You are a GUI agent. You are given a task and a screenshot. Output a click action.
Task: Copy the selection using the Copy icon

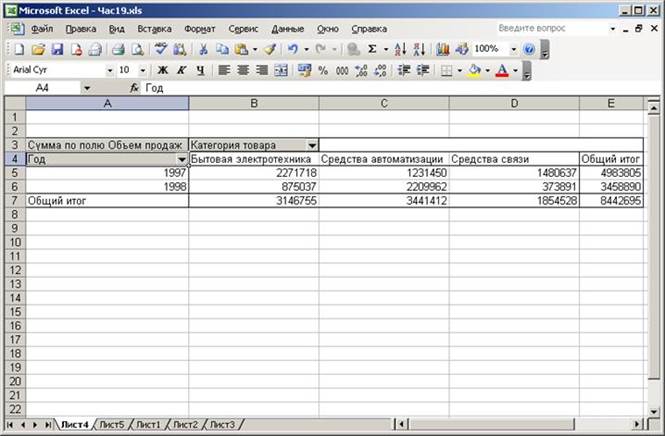[222, 49]
